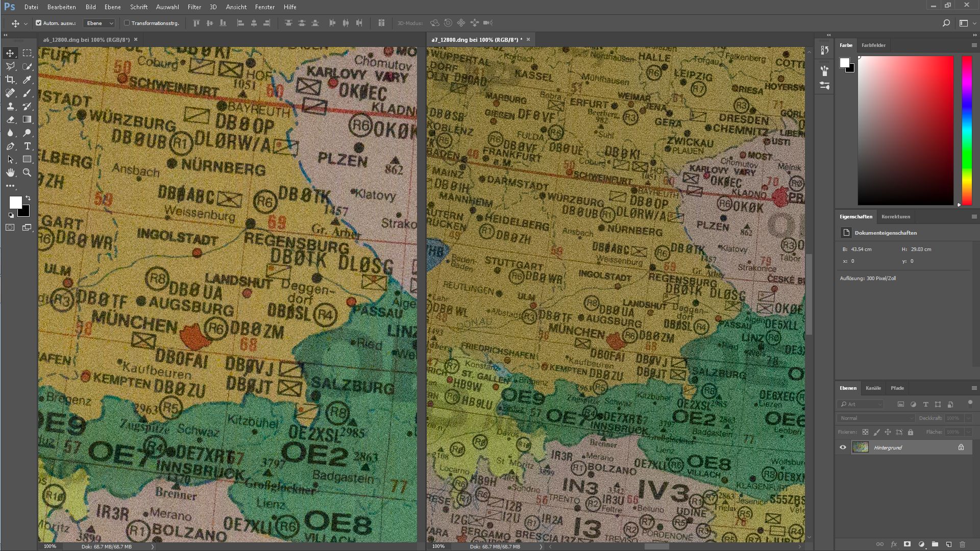Viewport: 980px width, 551px height.
Task: Select the Crop tool
Action: tap(10, 80)
